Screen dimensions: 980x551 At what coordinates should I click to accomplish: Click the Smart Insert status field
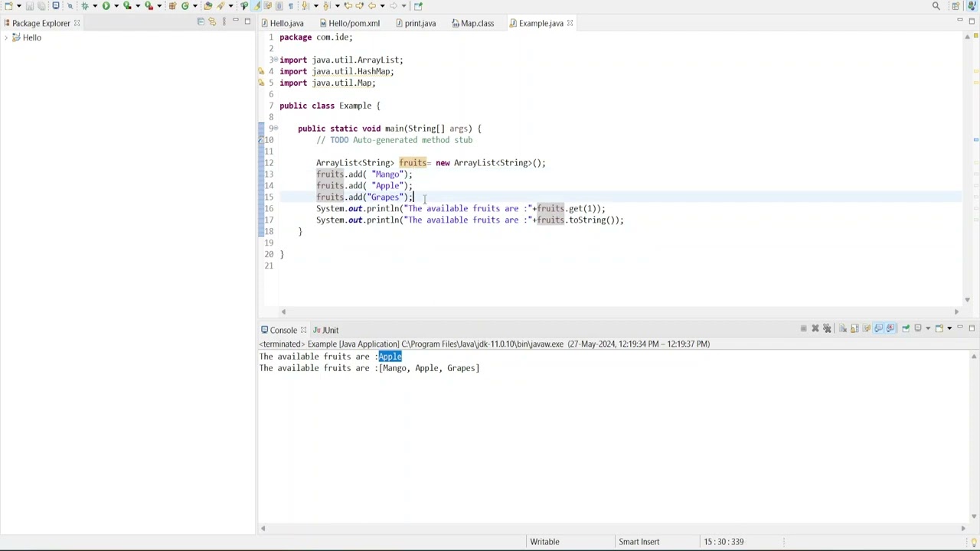[x=639, y=542]
